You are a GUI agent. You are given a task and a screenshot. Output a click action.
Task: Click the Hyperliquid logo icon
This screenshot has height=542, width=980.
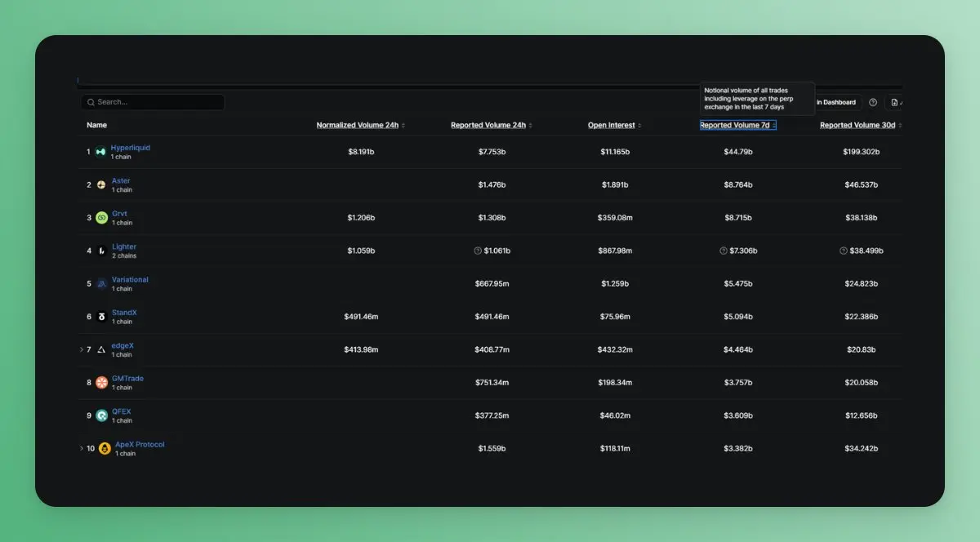pos(100,152)
